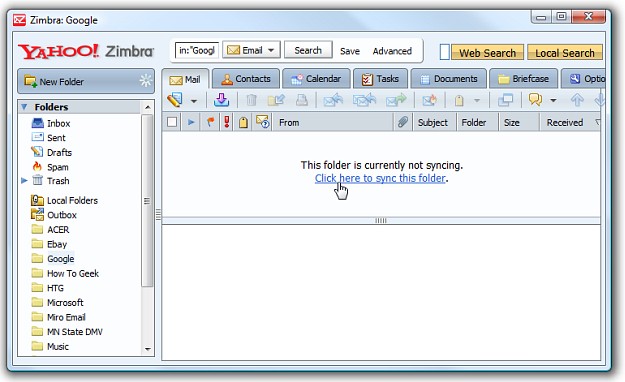Click the attachment paperclip column header
The height and width of the screenshot is (382, 625).
click(x=403, y=122)
